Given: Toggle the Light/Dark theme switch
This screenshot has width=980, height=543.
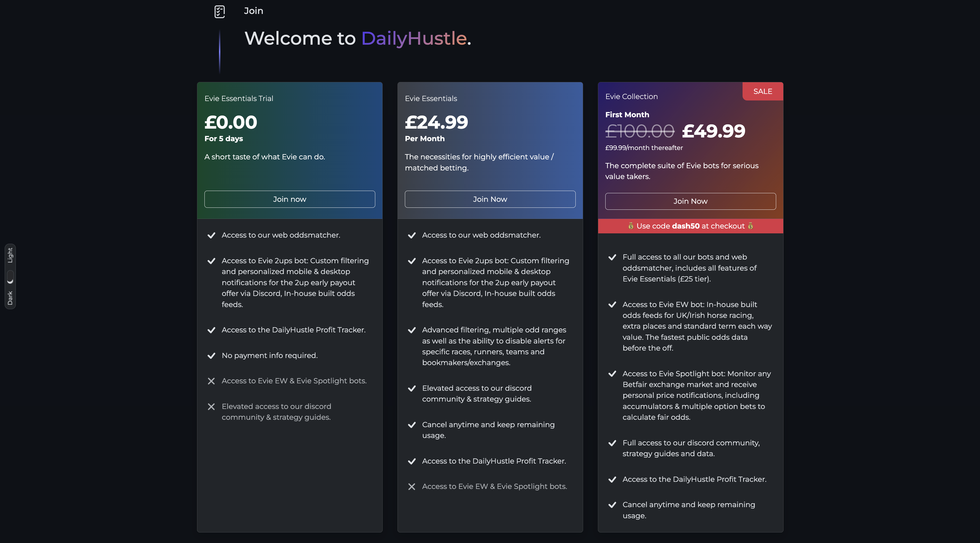Looking at the screenshot, I should [10, 277].
